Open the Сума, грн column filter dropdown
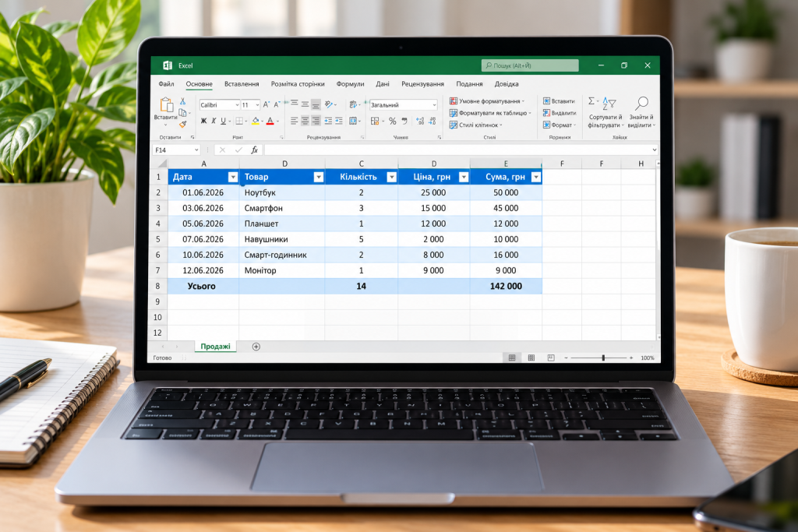The height and width of the screenshot is (532, 798). point(536,177)
